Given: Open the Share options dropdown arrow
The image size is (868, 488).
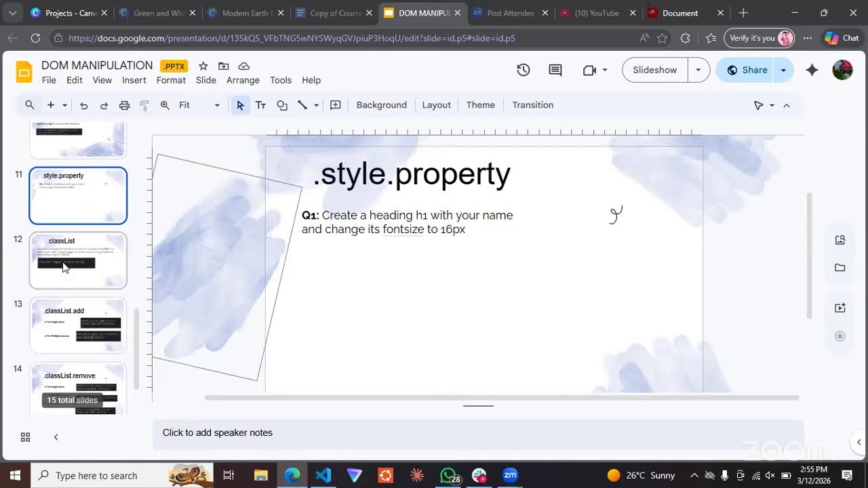Looking at the screenshot, I should click(783, 70).
